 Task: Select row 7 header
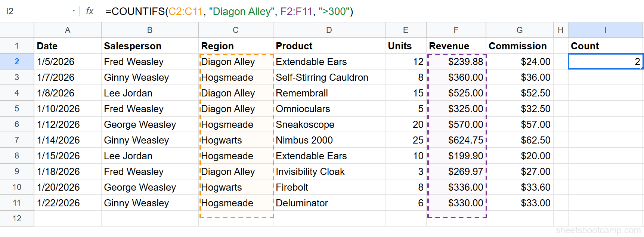pyautogui.click(x=17, y=140)
